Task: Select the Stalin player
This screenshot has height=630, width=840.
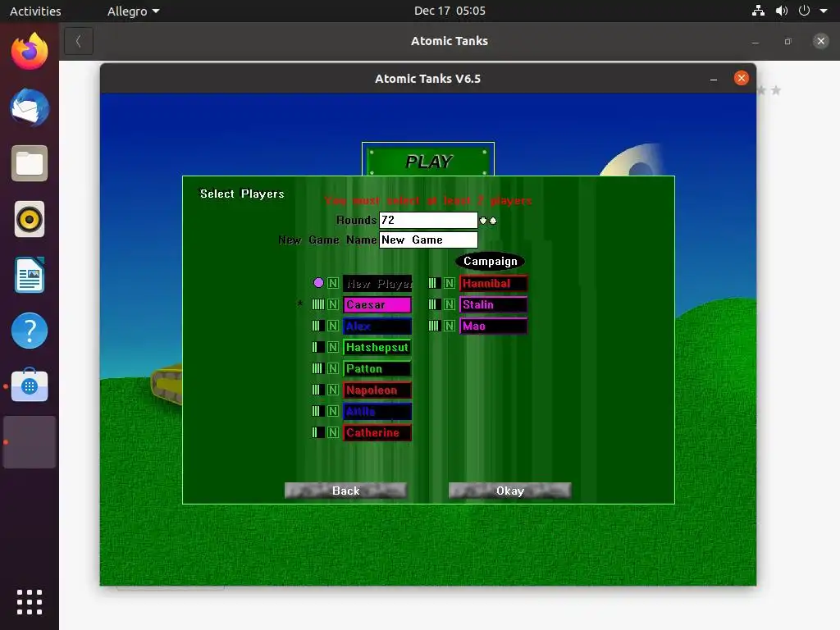Action: pyautogui.click(x=493, y=304)
